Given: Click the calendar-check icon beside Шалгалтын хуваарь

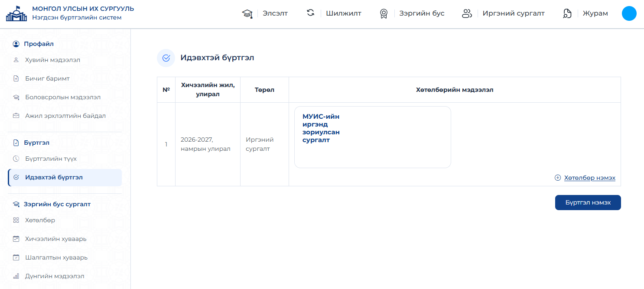Looking at the screenshot, I should click(16, 258).
